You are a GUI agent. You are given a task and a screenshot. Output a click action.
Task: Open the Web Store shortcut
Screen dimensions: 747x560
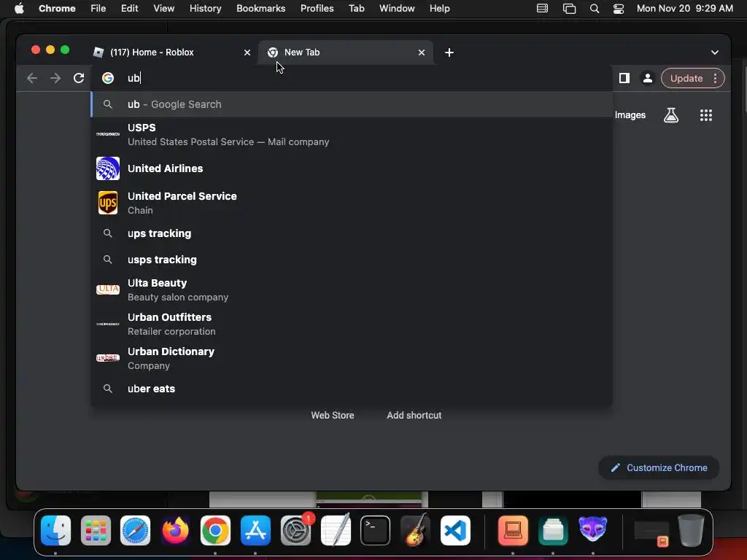click(333, 415)
